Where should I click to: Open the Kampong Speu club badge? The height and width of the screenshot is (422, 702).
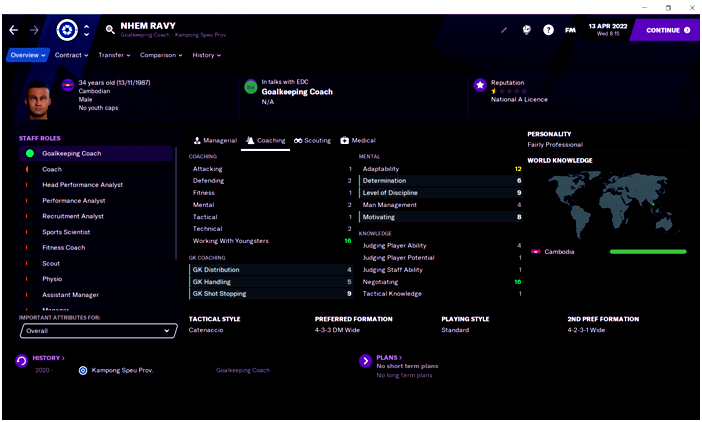(x=67, y=30)
